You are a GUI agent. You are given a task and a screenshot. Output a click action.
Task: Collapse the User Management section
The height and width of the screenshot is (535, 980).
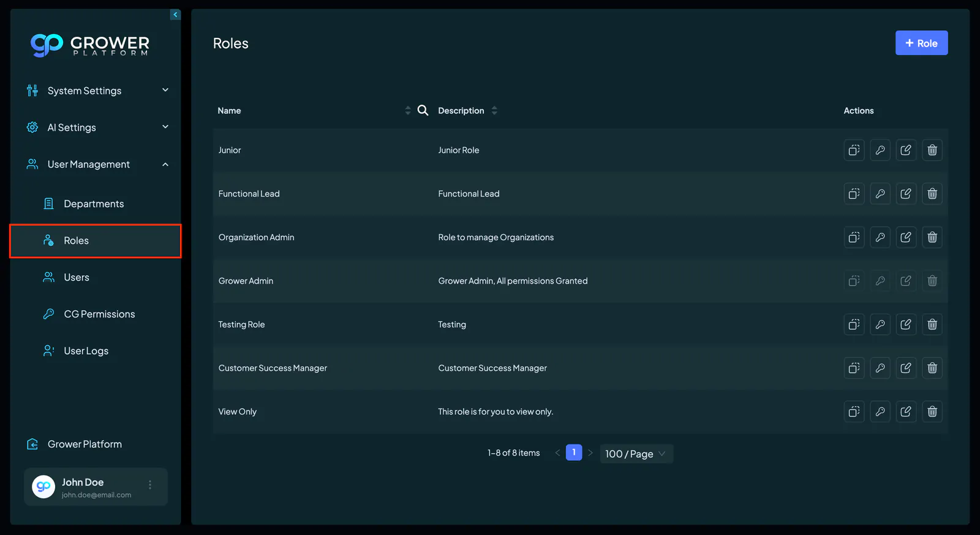(x=97, y=164)
